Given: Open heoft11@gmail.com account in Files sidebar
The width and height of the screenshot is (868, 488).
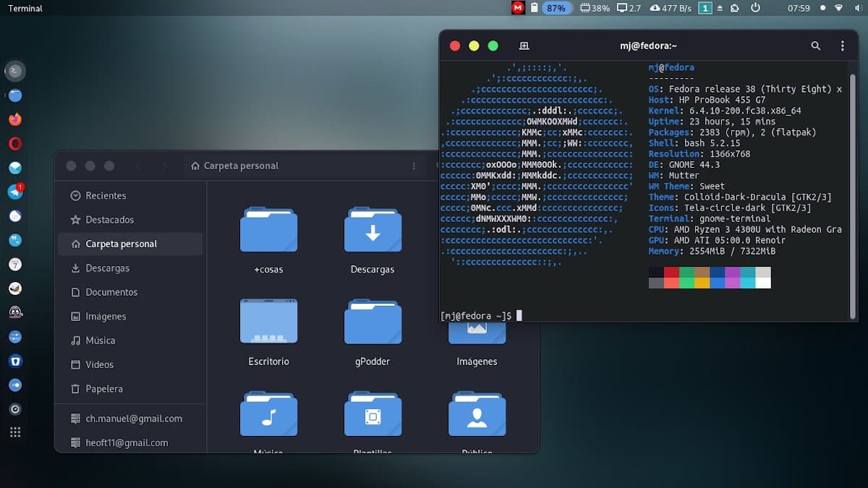Looking at the screenshot, I should point(130,442).
